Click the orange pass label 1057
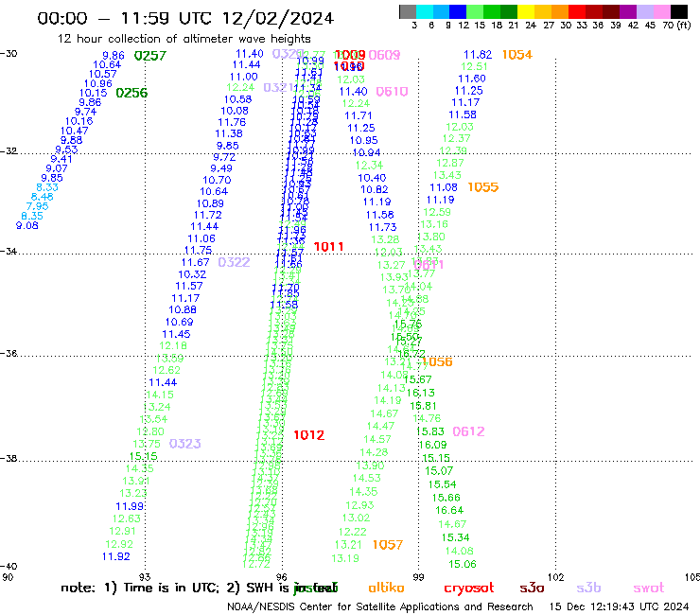This screenshot has height=615, width=700. tap(388, 545)
